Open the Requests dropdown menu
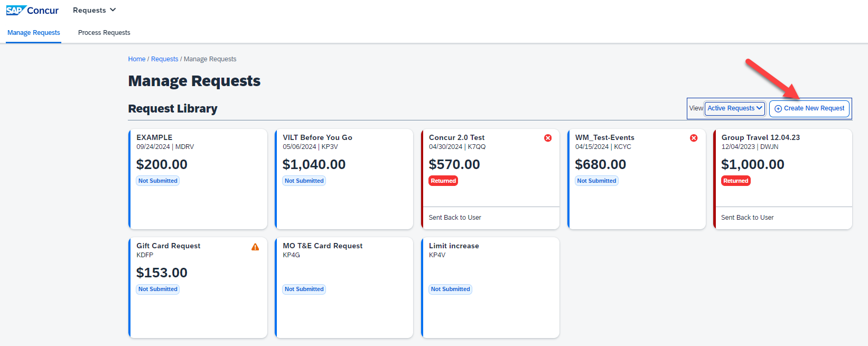Image resolution: width=868 pixels, height=346 pixels. pyautogui.click(x=94, y=10)
